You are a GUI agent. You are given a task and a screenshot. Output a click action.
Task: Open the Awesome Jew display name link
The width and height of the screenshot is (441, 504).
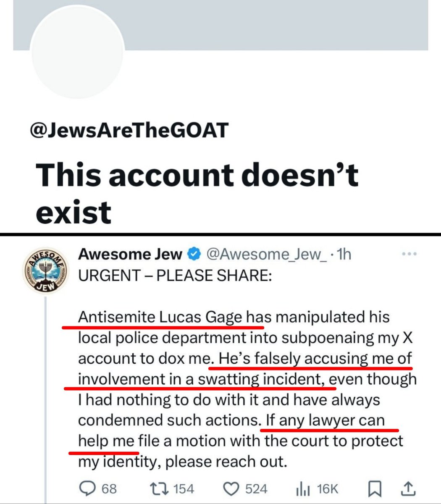pyautogui.click(x=130, y=254)
